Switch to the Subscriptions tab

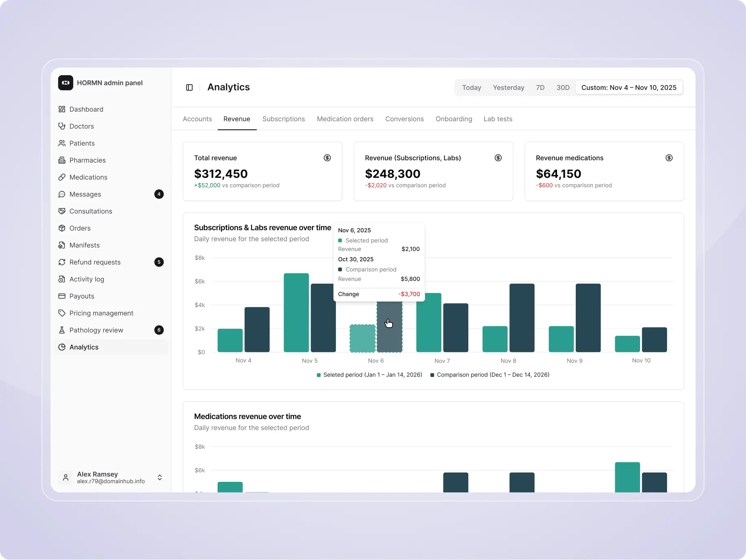click(x=283, y=119)
